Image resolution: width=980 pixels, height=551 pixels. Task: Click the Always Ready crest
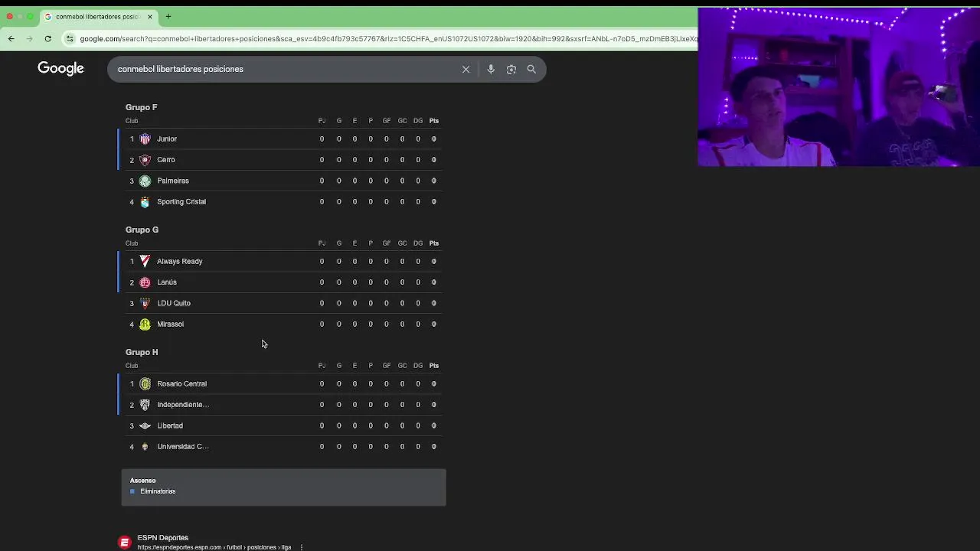145,261
